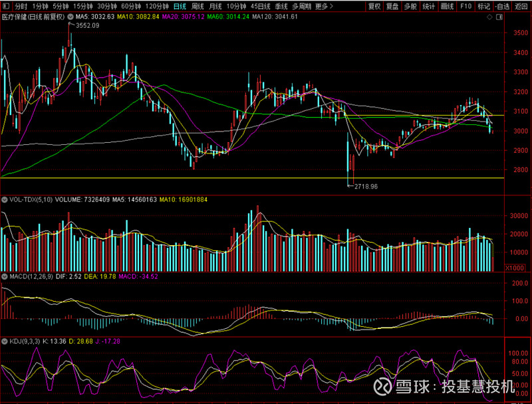Open the round dropdown beside 医疗保健 title
The height and width of the screenshot is (404, 532).
[x=70, y=16]
